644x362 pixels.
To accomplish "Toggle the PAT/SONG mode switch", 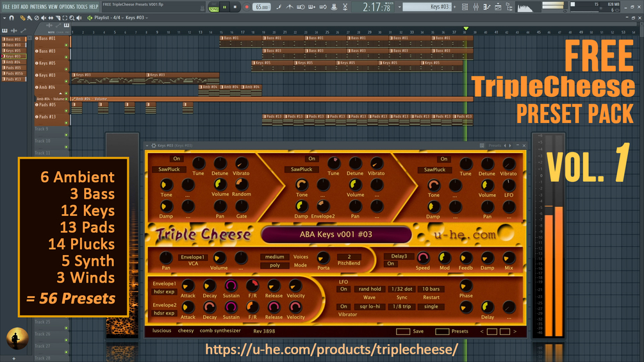I will tap(213, 8).
